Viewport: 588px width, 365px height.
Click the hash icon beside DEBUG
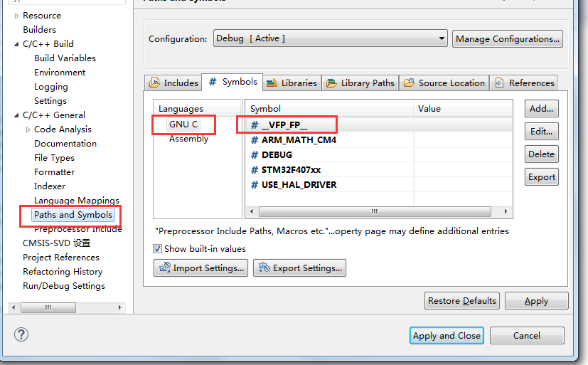[255, 155]
